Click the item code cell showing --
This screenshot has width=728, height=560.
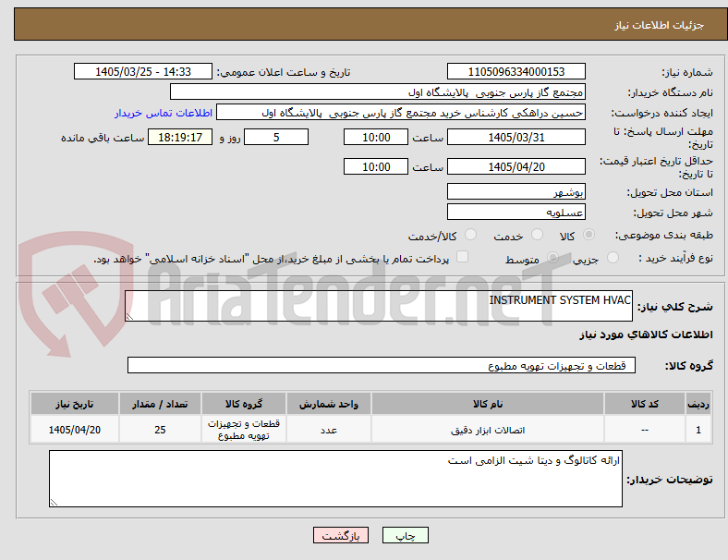pyautogui.click(x=645, y=430)
